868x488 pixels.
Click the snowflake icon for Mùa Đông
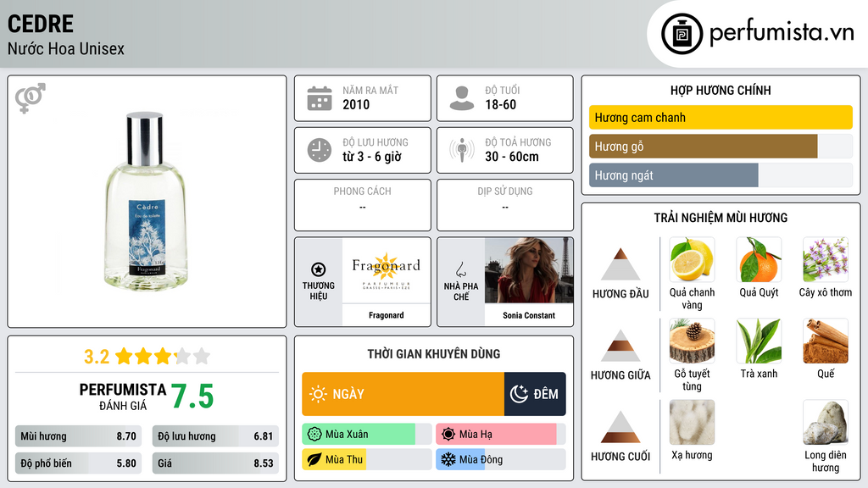click(x=448, y=460)
